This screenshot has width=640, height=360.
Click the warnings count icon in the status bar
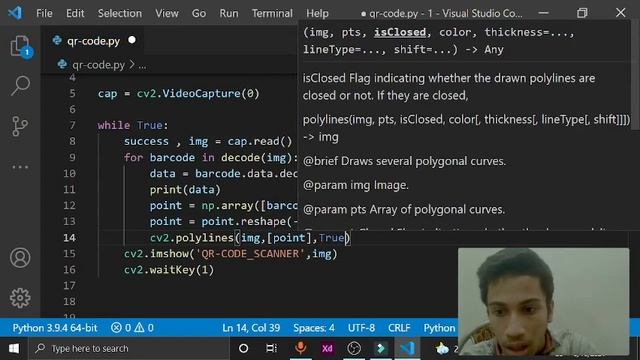click(x=139, y=328)
